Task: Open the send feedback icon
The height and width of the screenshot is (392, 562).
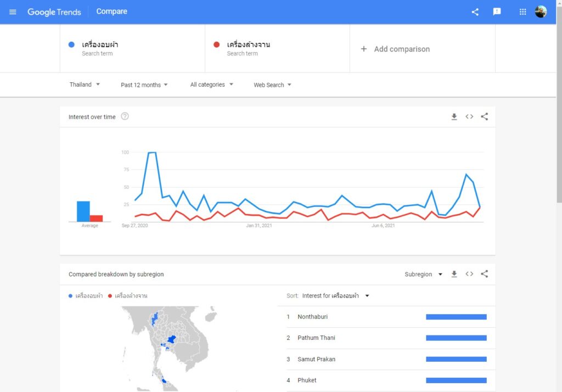Action: (497, 12)
